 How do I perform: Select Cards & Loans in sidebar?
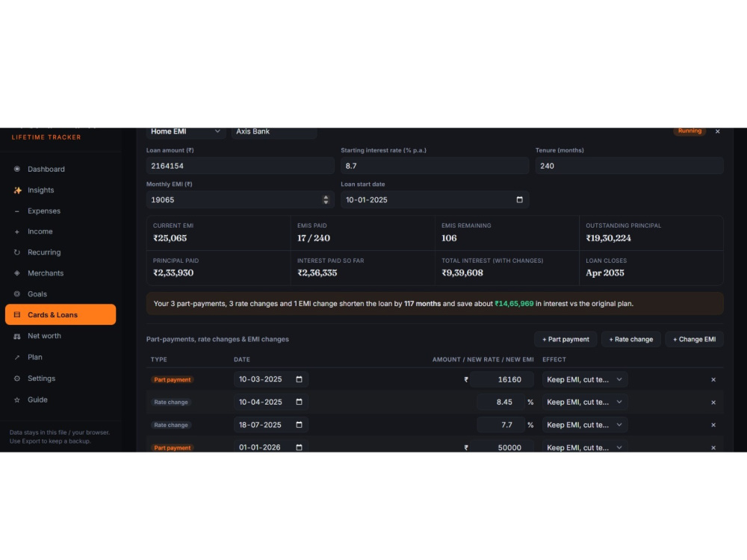61,315
